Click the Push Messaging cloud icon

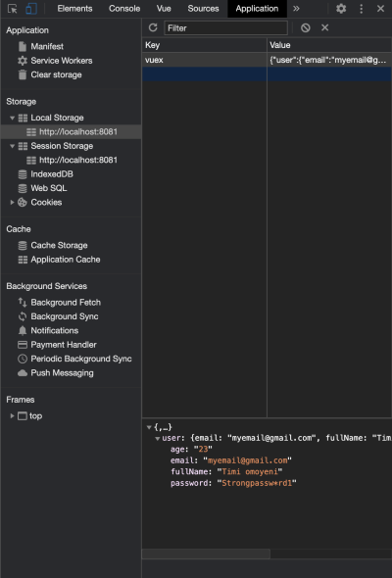pos(23,373)
